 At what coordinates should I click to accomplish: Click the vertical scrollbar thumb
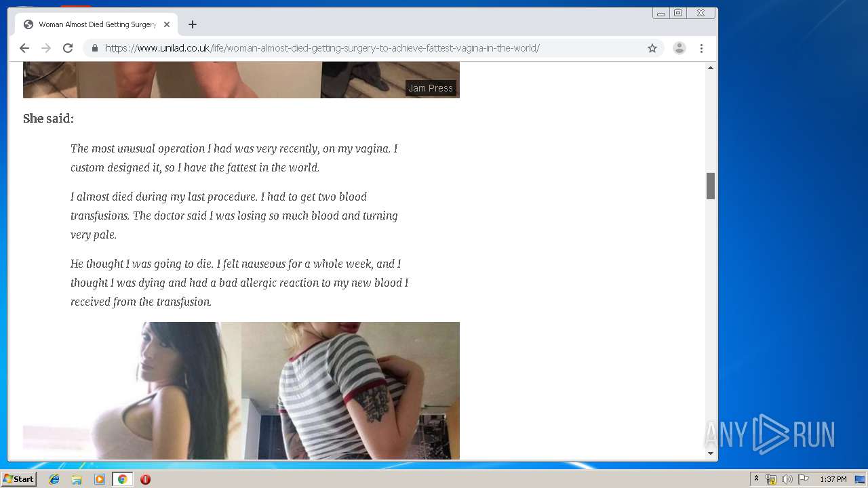tap(711, 186)
